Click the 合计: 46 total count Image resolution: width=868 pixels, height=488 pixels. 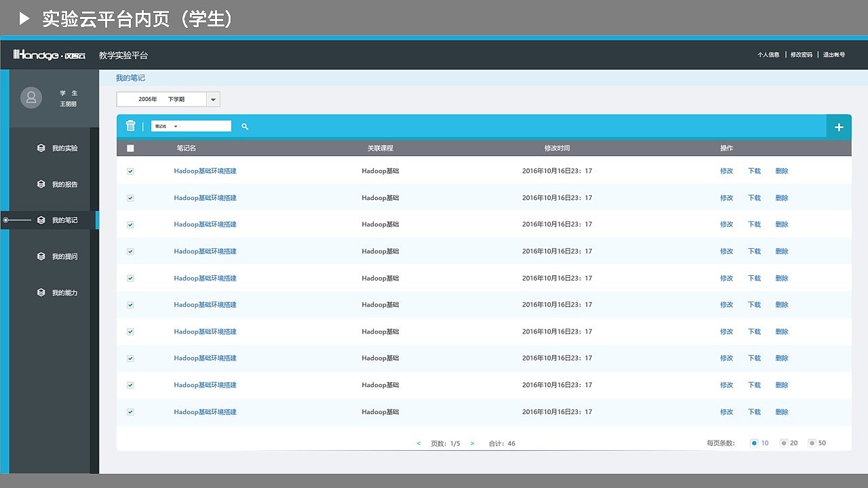tap(502, 444)
